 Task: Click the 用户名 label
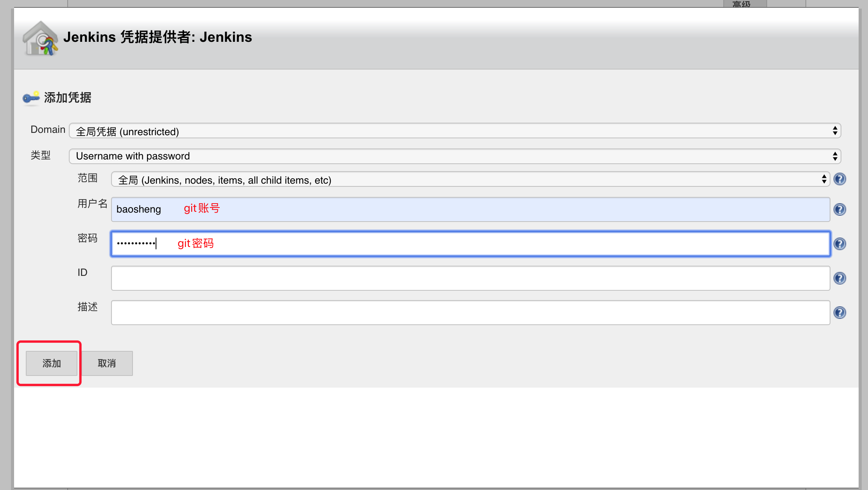[x=92, y=204]
